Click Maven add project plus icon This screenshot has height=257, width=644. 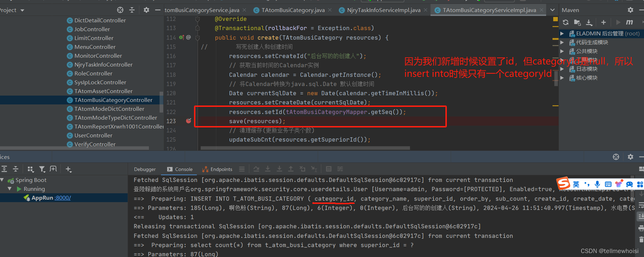(604, 22)
